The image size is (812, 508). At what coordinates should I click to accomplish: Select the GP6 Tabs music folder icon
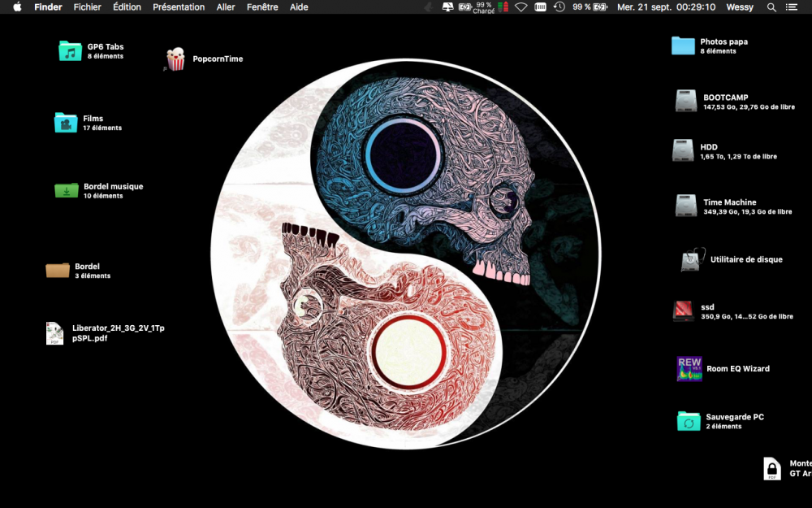point(70,50)
